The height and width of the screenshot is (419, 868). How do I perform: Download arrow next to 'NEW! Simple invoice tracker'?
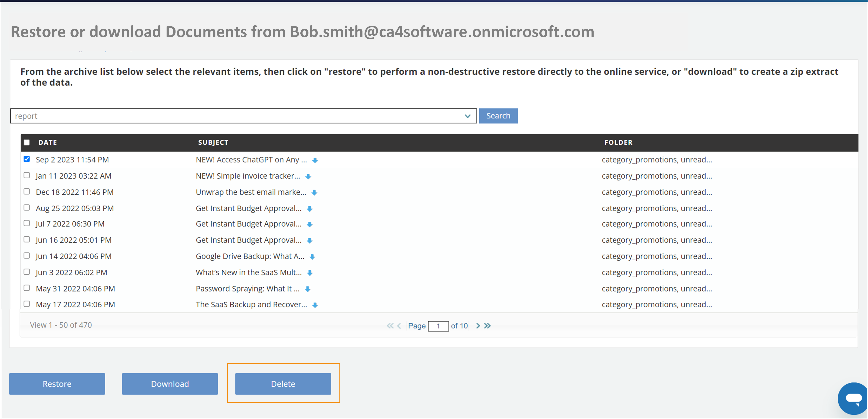point(308,177)
